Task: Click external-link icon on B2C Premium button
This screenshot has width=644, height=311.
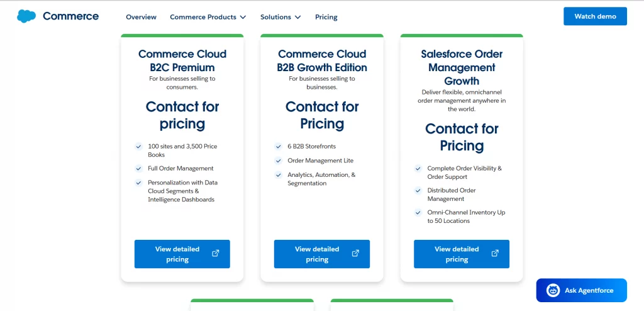Action: pyautogui.click(x=215, y=254)
